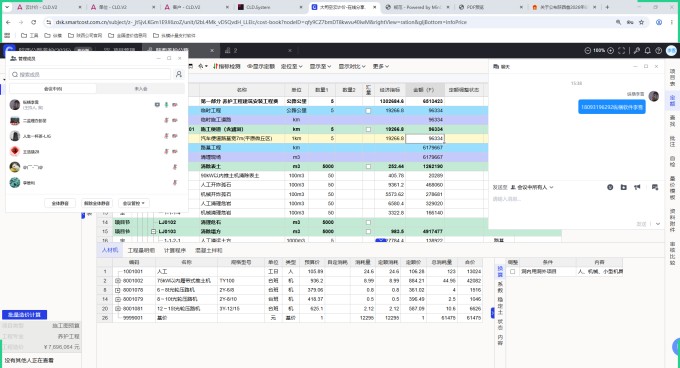Click the zoom in plus icon beside 100%
The height and width of the screenshot is (368, 680).
(x=610, y=51)
